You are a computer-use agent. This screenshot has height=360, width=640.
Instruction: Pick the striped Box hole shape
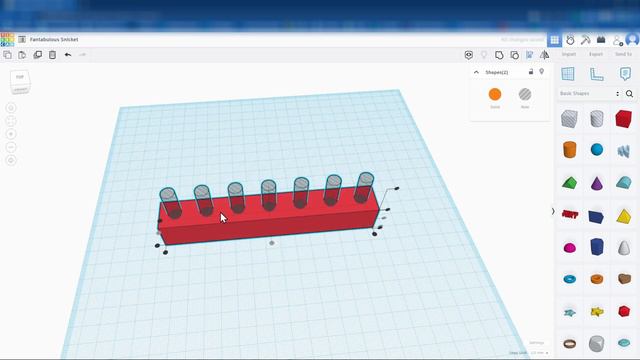(569, 119)
